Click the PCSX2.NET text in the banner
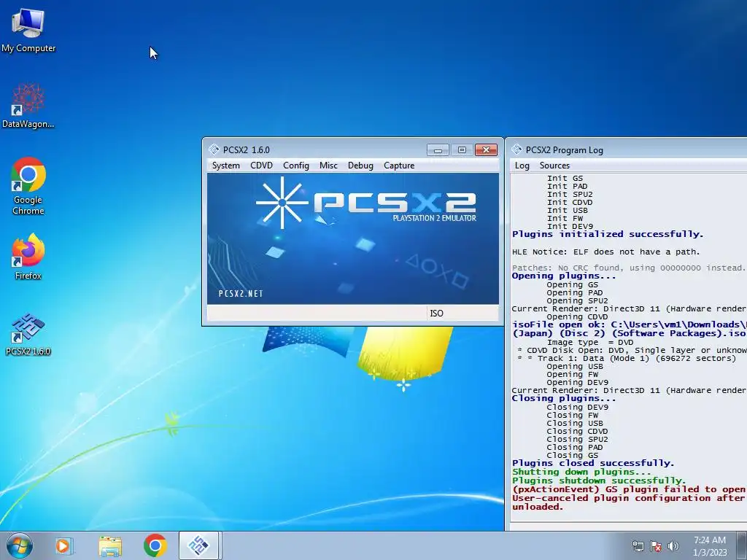 point(241,294)
